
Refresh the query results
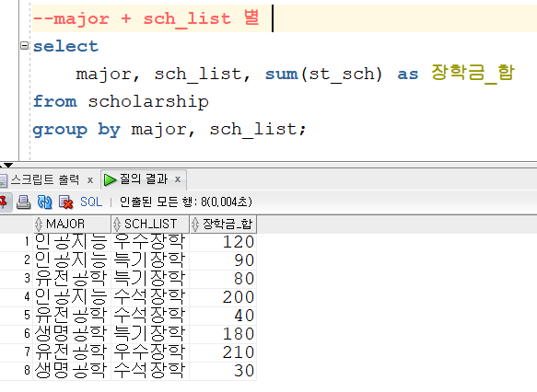44,202
